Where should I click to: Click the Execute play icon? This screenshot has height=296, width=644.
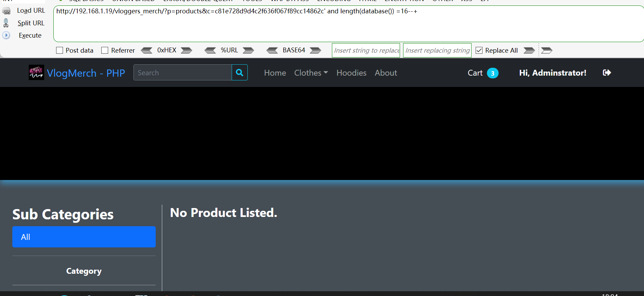click(x=6, y=35)
